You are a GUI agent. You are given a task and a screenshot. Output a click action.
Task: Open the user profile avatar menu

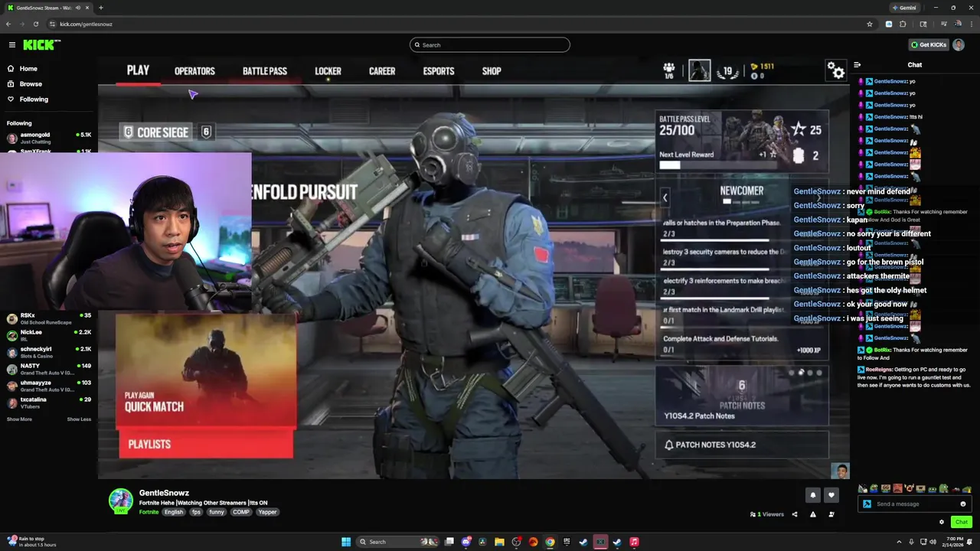click(959, 44)
